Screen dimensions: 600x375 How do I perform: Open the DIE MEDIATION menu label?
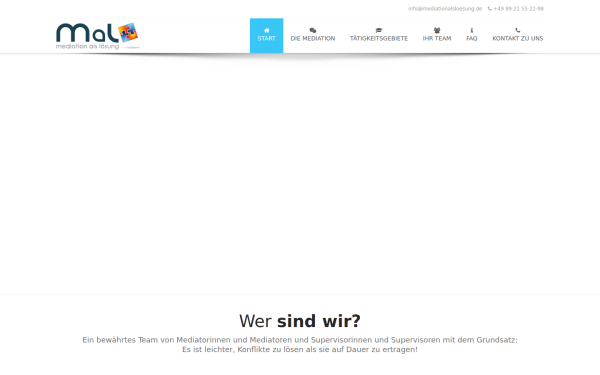point(313,39)
